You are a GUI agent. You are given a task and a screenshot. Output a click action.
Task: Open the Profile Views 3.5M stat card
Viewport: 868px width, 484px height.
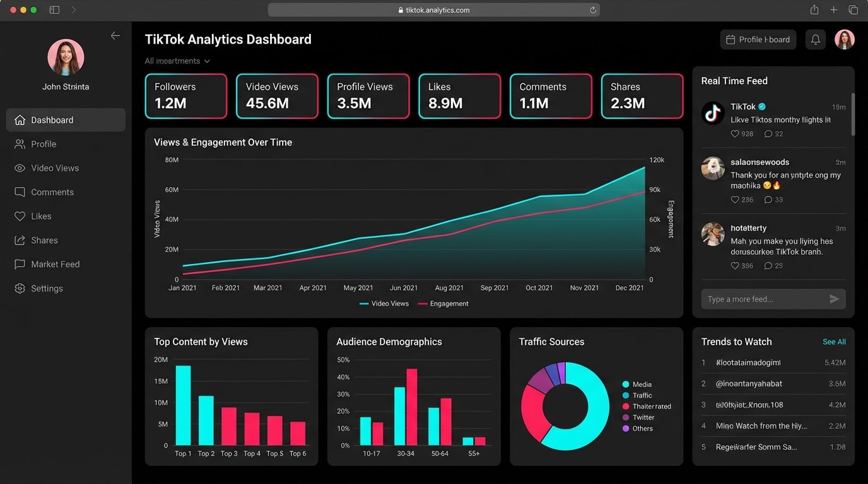pos(368,96)
